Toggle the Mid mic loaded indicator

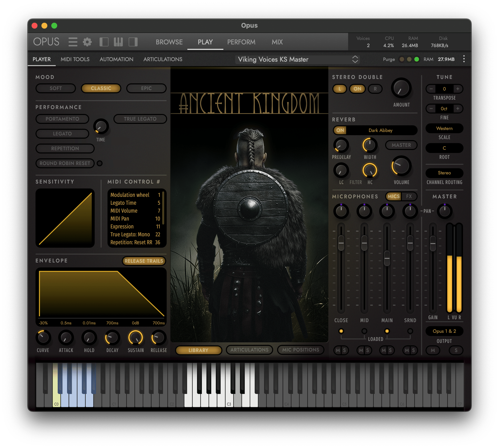pyautogui.click(x=364, y=331)
